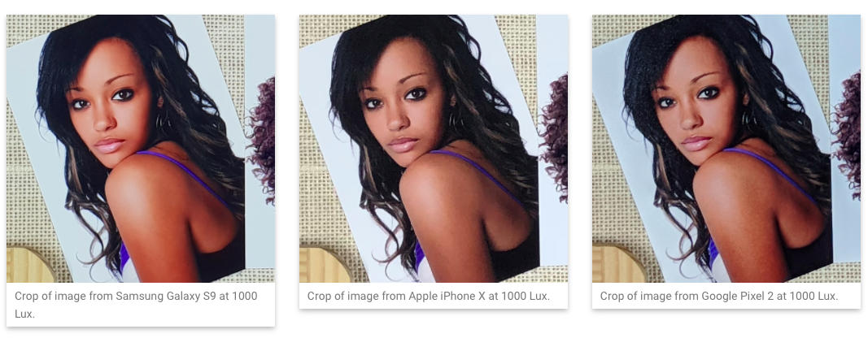Click the woman's lips in the Galaxy S9 crop
The image size is (868, 338).
109,145
